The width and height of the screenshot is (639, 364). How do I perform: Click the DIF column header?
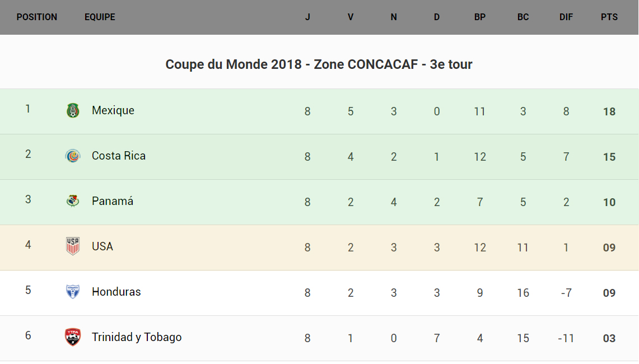click(566, 17)
